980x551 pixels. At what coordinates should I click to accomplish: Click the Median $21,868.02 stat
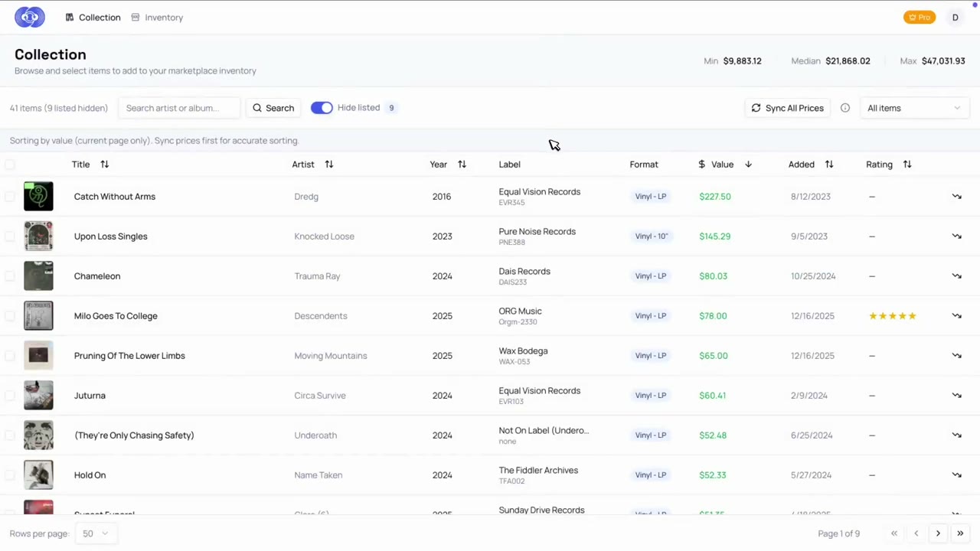pos(831,61)
